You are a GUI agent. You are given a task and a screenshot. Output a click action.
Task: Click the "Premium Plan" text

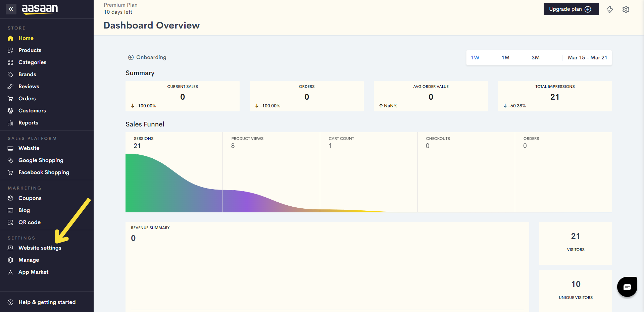[x=120, y=5]
